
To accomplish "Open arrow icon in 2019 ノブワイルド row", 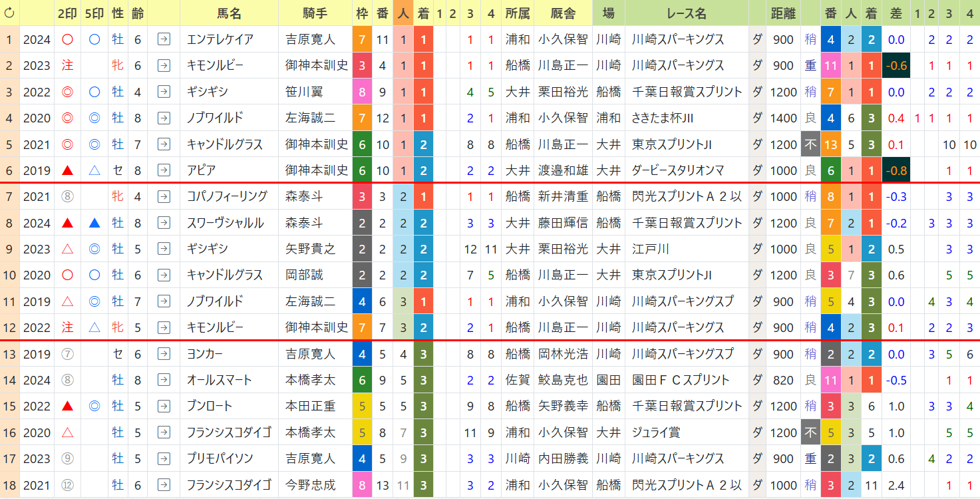I will click(163, 301).
